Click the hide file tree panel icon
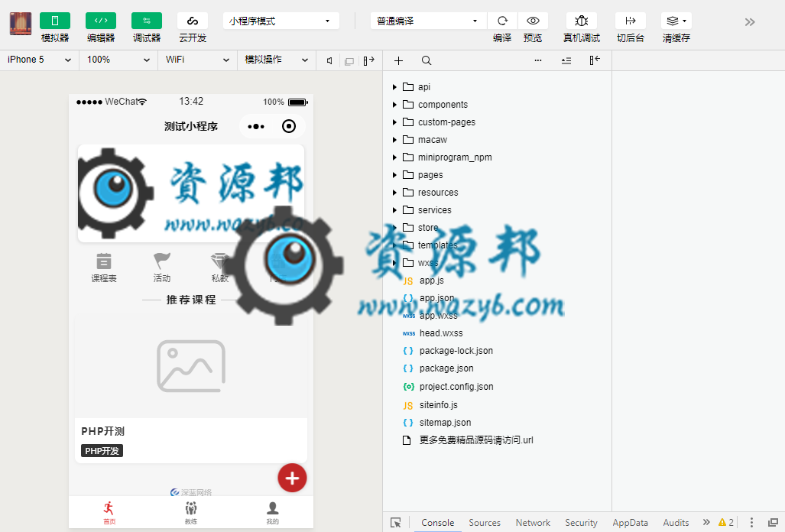Image resolution: width=785 pixels, height=532 pixels. pos(594,60)
